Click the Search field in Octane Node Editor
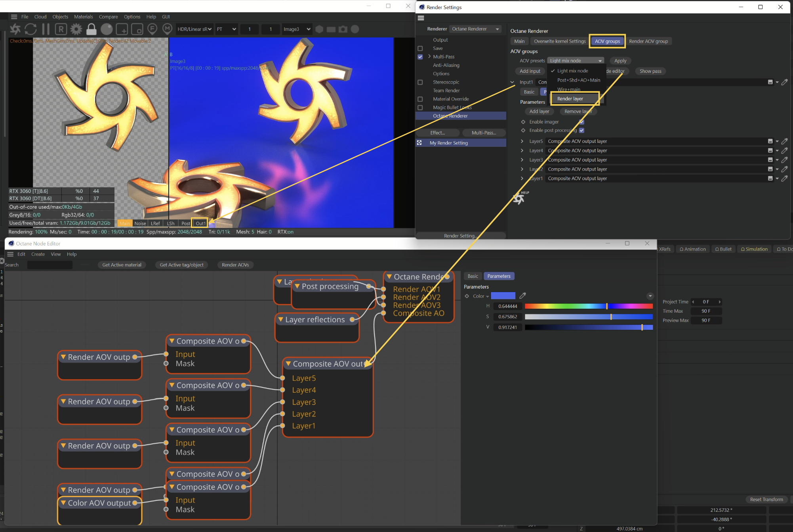The width and height of the screenshot is (793, 532). tap(50, 265)
